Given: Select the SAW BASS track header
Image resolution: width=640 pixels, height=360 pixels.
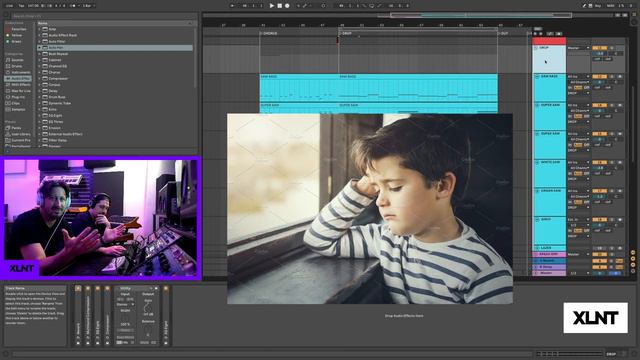Looking at the screenshot, I should [x=549, y=88].
